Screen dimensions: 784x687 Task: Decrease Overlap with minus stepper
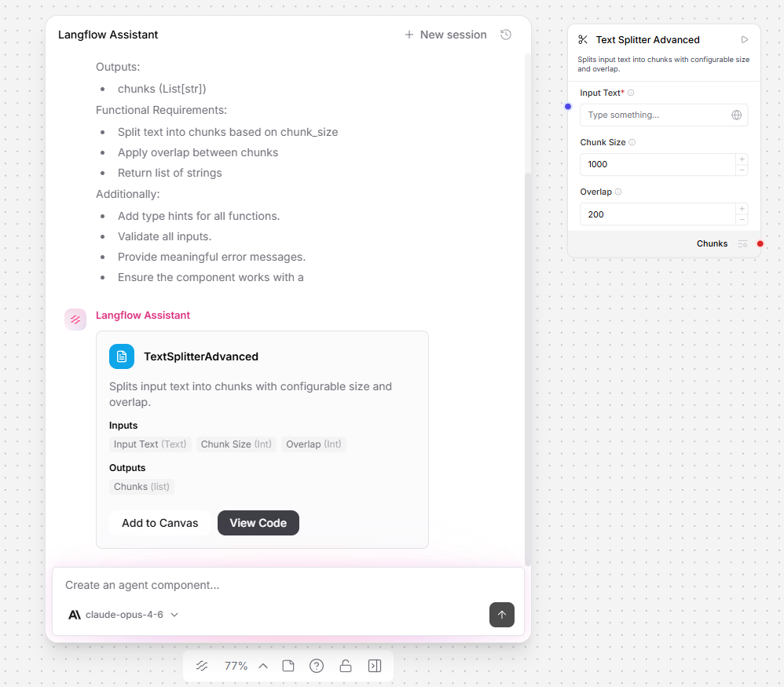coord(742,220)
